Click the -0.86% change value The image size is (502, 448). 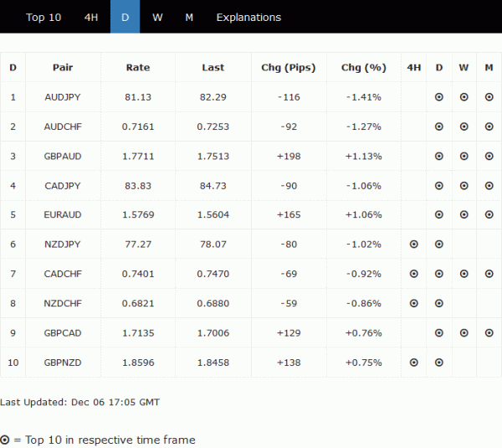tap(364, 303)
